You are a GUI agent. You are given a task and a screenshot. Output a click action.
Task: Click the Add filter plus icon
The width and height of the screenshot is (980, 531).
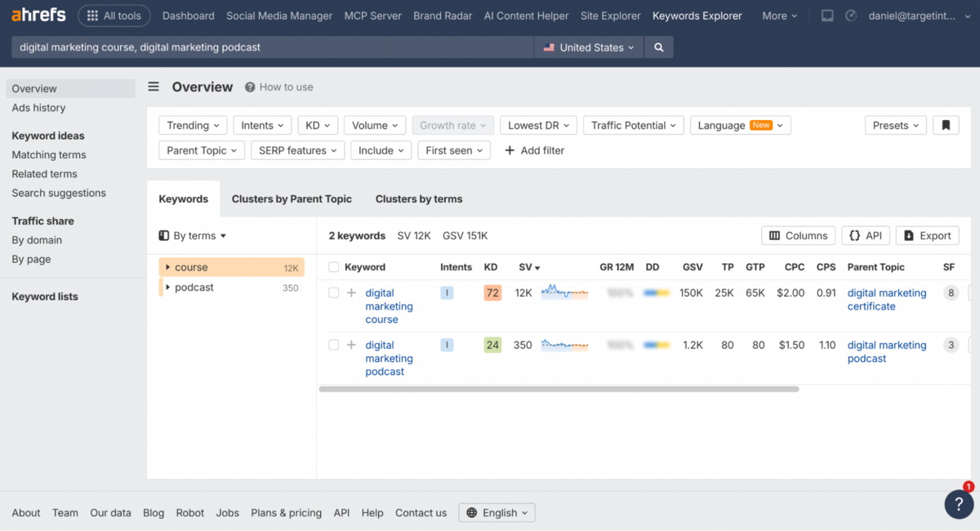(x=510, y=150)
